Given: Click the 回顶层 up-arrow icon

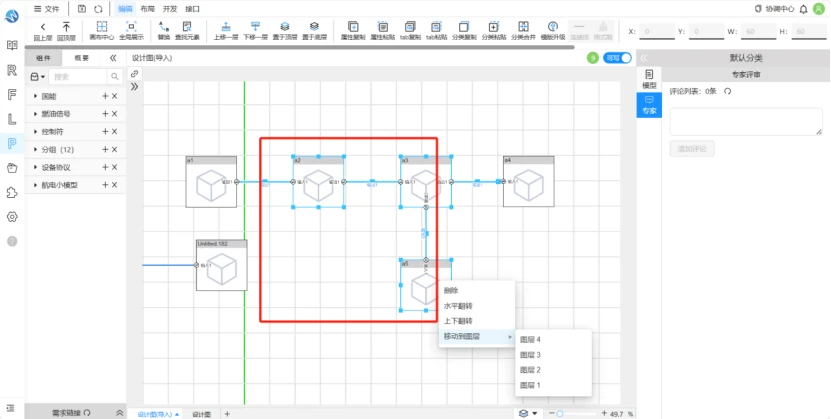Looking at the screenshot, I should pos(66,27).
